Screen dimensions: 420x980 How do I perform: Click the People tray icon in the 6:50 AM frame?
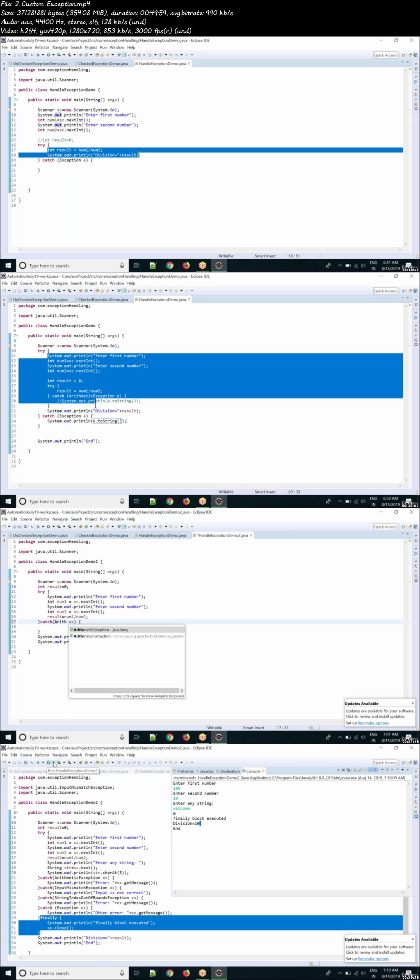coord(328,501)
